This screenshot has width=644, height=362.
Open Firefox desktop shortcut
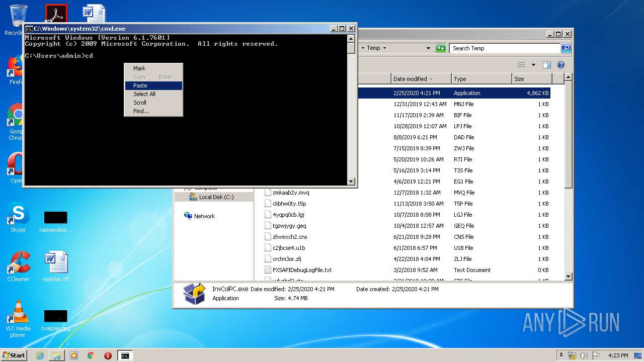pyautogui.click(x=16, y=70)
